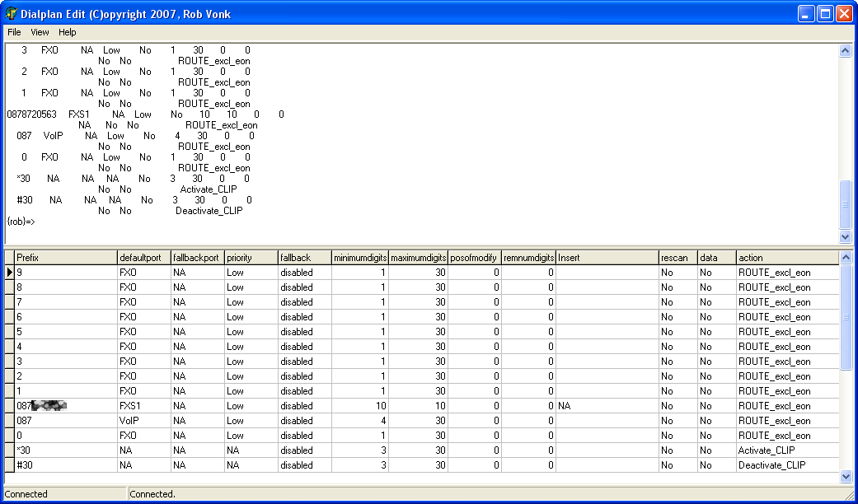This screenshot has width=858, height=504.
Task: Click the rescan column header
Action: [x=678, y=258]
